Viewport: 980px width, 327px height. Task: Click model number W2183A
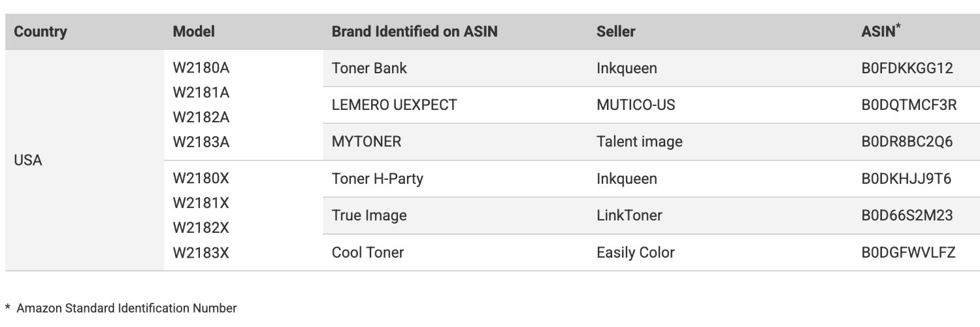pos(201,142)
